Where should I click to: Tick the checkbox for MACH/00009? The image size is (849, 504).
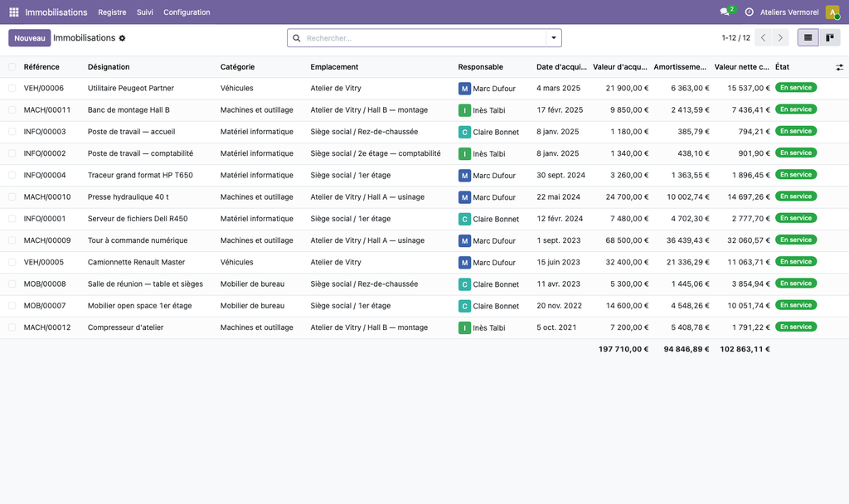pyautogui.click(x=12, y=240)
